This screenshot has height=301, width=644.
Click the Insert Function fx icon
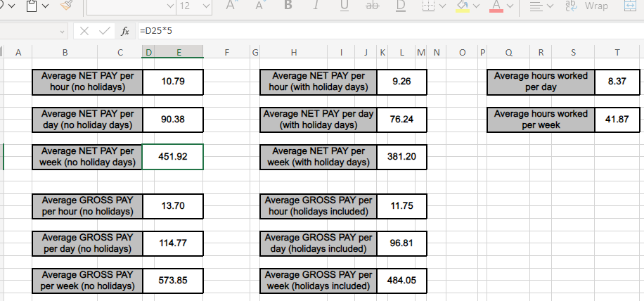[x=125, y=32]
